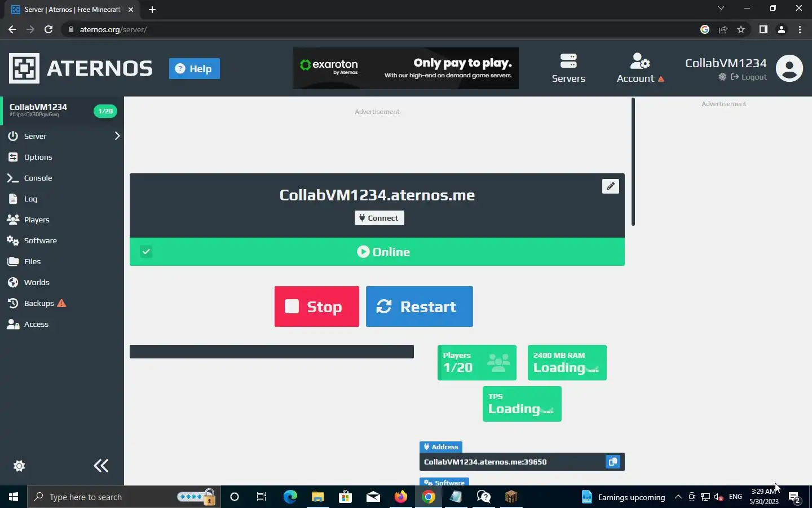Click the Google icon in address bar
This screenshot has height=508, width=812.
(705, 29)
